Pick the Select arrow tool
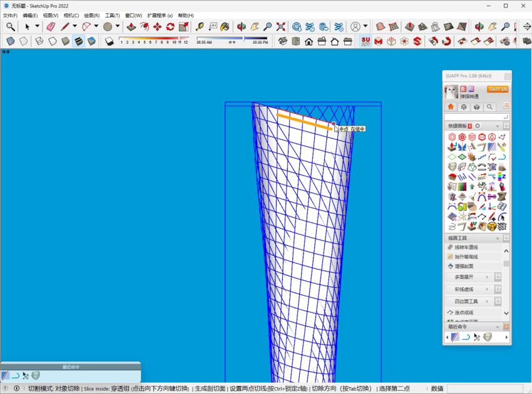Viewport: 532px width, 394px height. (x=27, y=26)
